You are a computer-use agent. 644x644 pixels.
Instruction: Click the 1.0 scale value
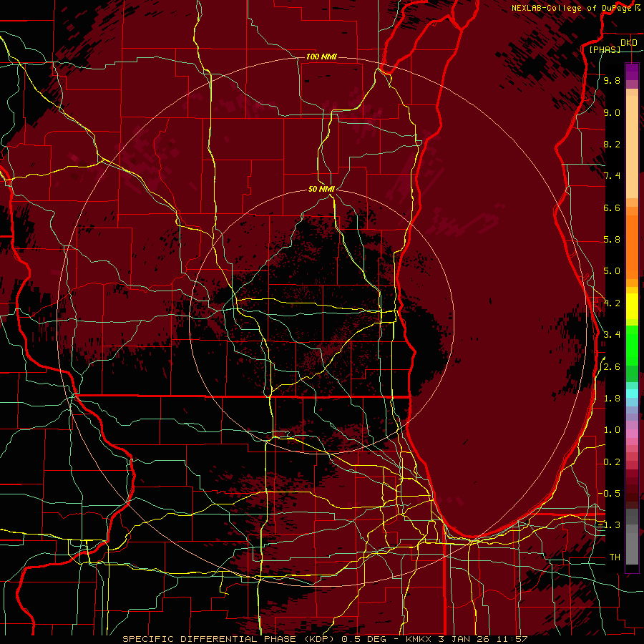[x=612, y=430]
